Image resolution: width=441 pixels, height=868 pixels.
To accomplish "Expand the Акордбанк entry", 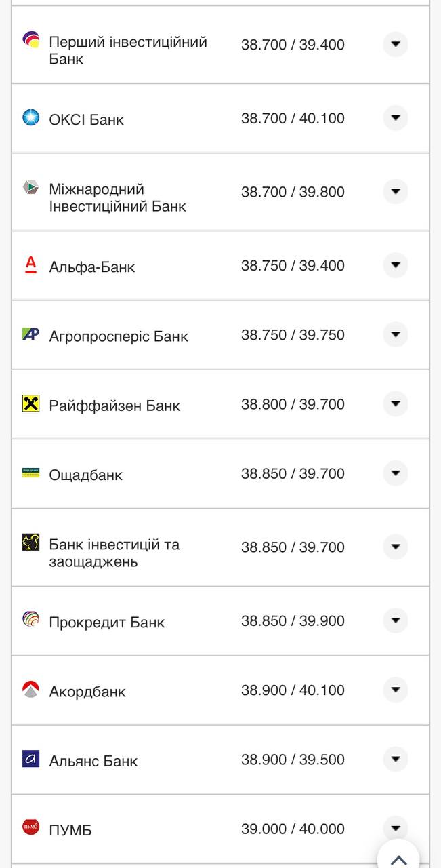I will pos(395,688).
